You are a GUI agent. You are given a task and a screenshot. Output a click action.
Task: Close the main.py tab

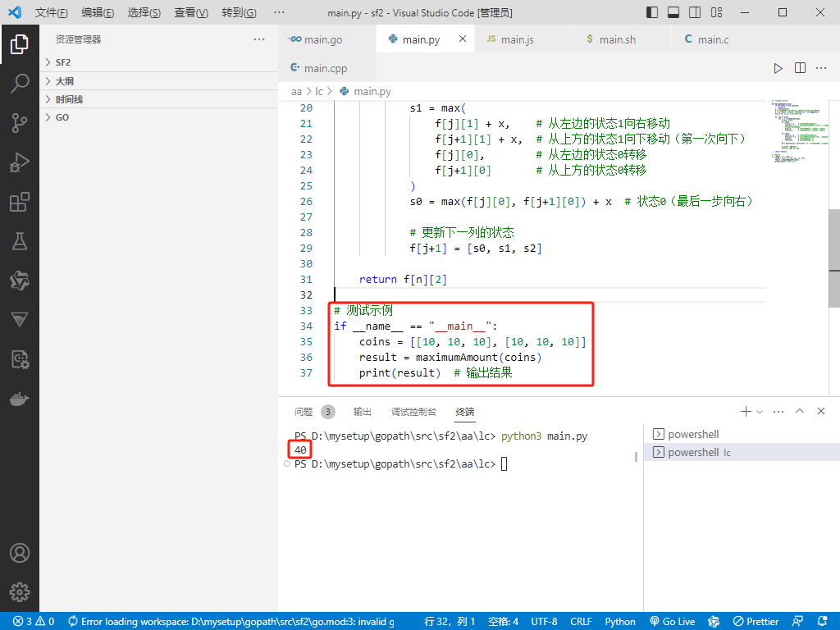[463, 39]
